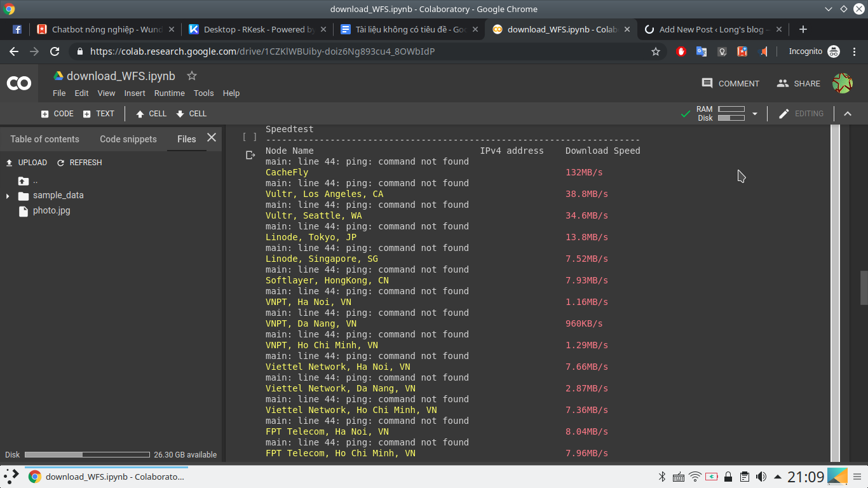The image size is (868, 488).
Task: Star the download_WFS.ipynb notebook
Action: (x=191, y=76)
